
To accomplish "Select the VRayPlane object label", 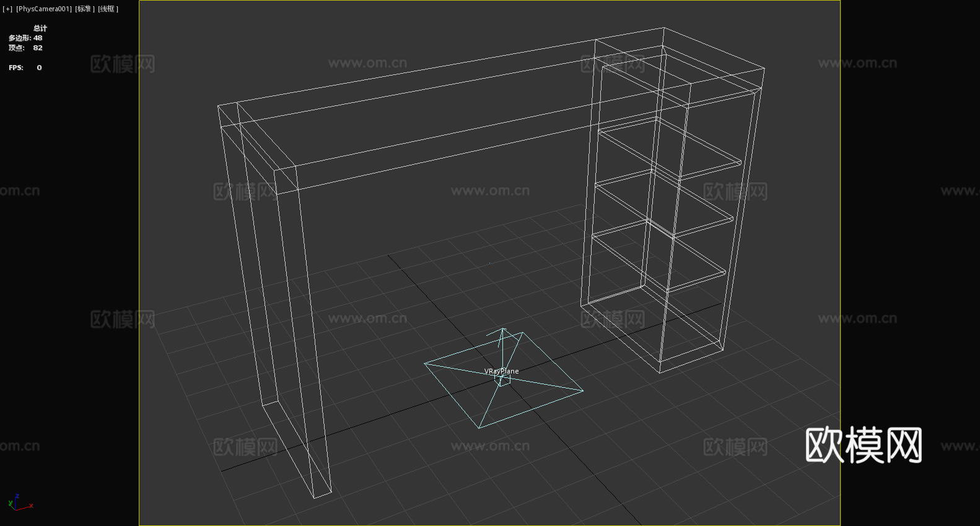I will click(502, 371).
